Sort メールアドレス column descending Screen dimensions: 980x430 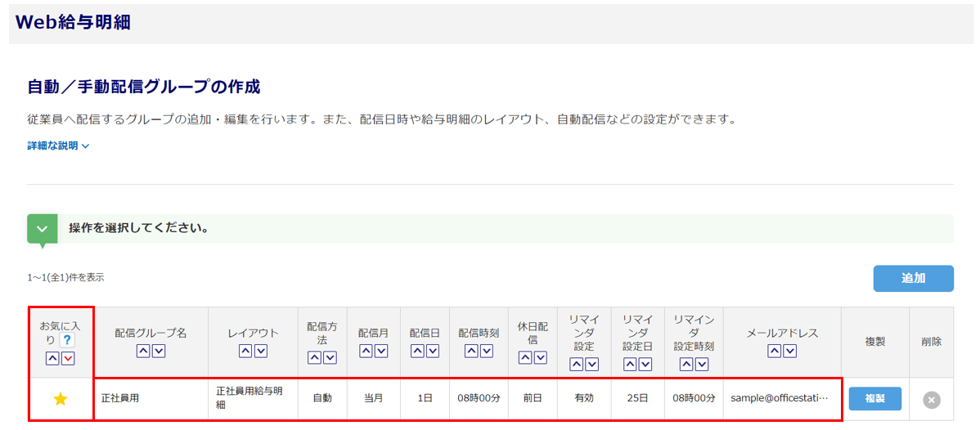[789, 352]
